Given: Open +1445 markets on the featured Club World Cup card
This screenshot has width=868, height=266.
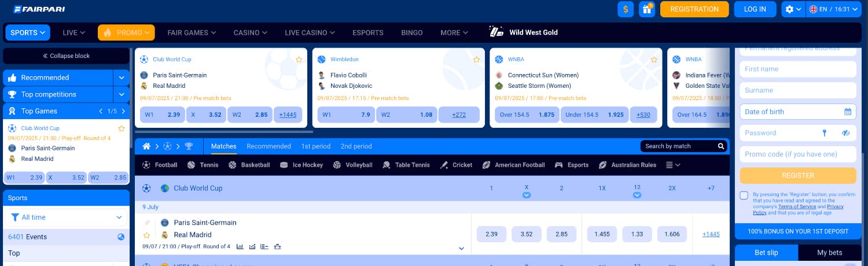Looking at the screenshot, I should coord(288,114).
